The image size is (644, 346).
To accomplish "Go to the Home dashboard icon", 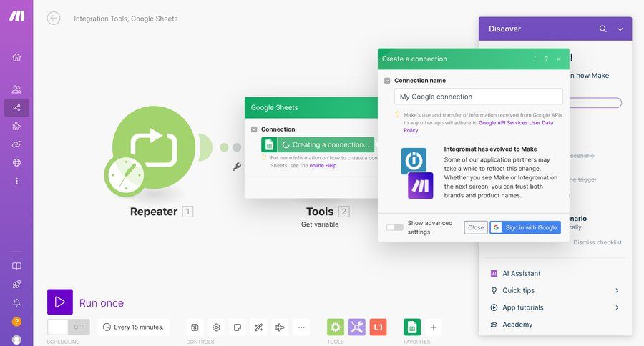I will (x=16, y=57).
